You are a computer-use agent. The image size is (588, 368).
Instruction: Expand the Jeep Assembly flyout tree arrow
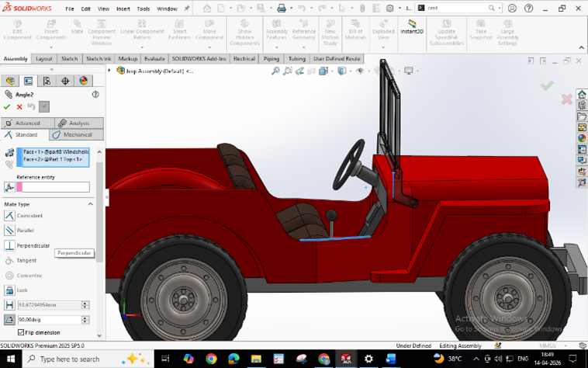[109, 70]
